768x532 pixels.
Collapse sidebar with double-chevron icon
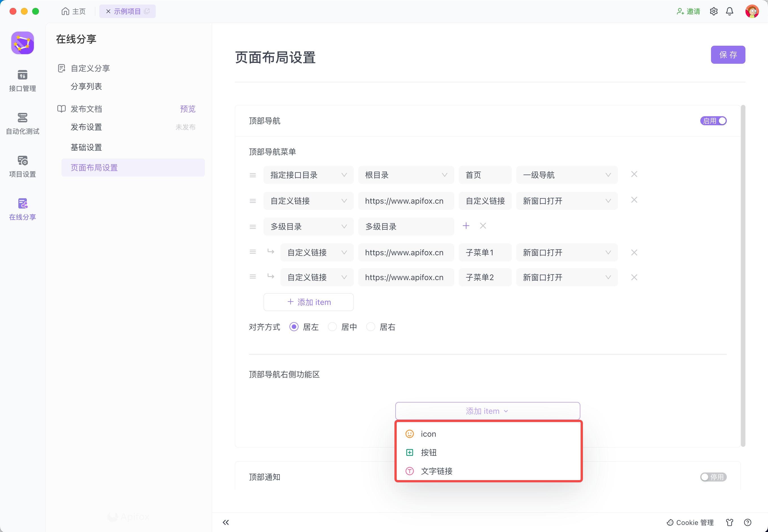click(x=226, y=522)
